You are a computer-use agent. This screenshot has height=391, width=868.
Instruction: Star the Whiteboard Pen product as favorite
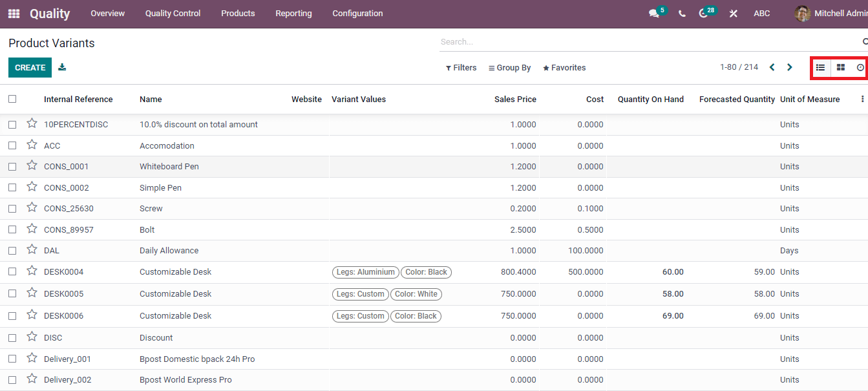click(32, 166)
